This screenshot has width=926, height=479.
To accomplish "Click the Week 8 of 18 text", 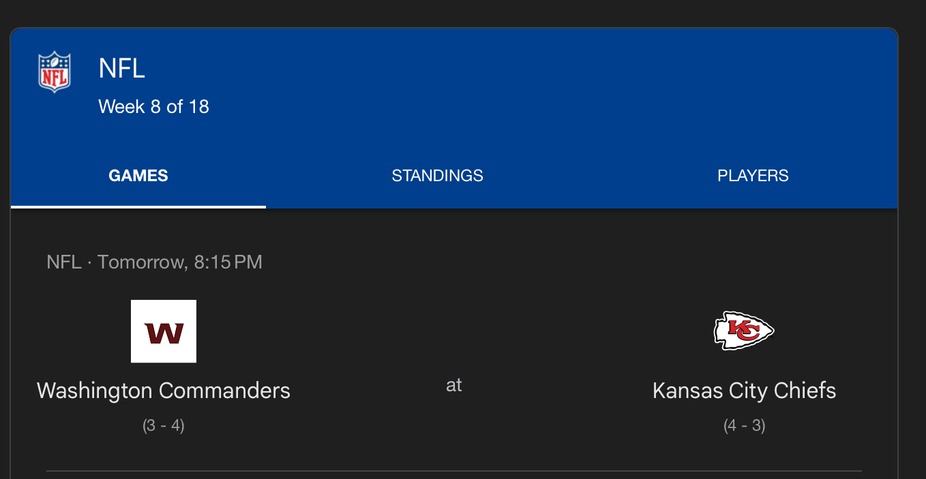I will pos(153,106).
